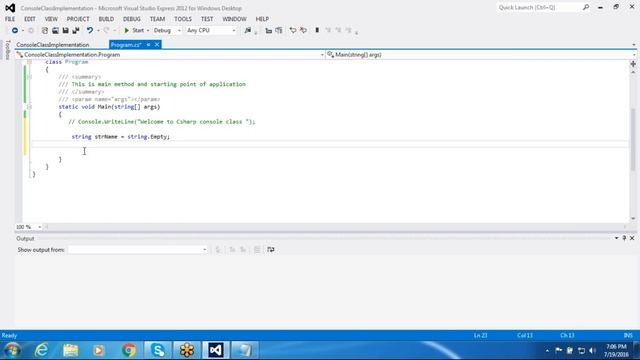640x360 pixels.
Task: Click the split editor handle above scrollbar
Action: point(633,64)
